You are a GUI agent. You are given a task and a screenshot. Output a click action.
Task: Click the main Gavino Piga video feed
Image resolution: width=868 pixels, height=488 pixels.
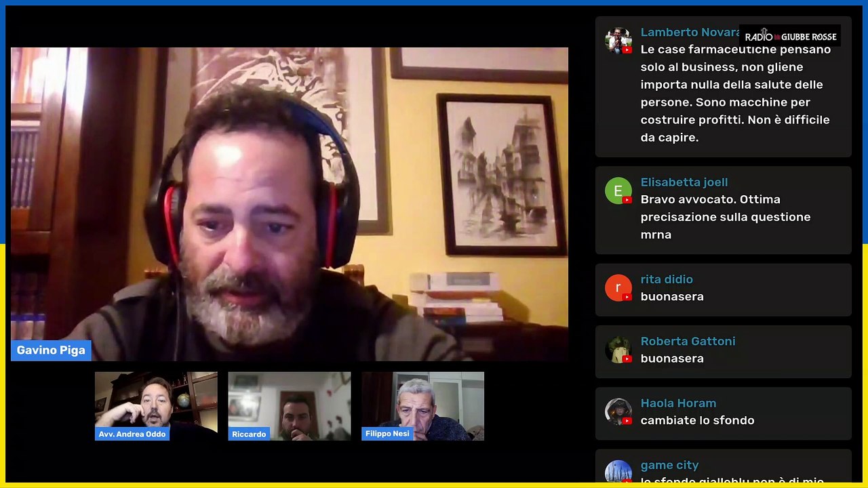290,204
